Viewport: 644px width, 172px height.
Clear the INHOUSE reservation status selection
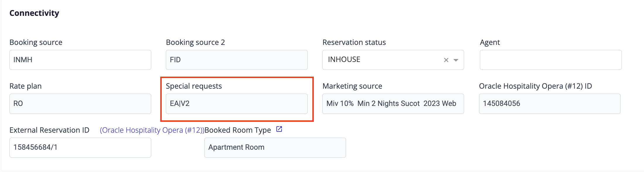click(x=446, y=60)
